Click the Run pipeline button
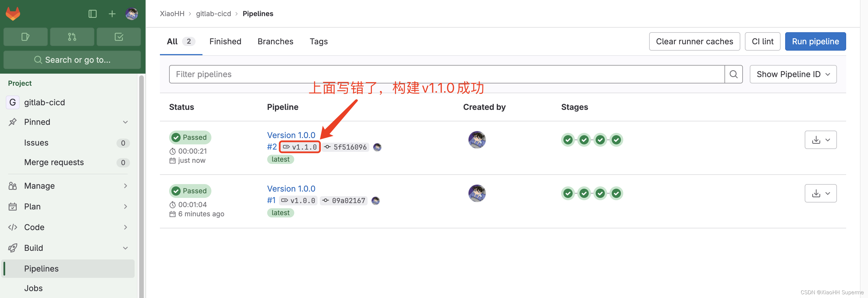868x298 pixels. pos(815,41)
